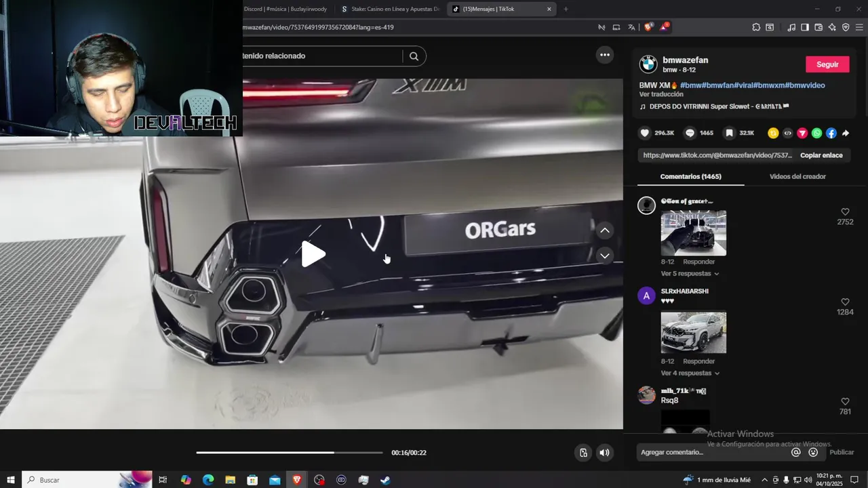Image resolution: width=868 pixels, height=488 pixels.
Task: Open the Windows Start menu
Action: point(9,480)
